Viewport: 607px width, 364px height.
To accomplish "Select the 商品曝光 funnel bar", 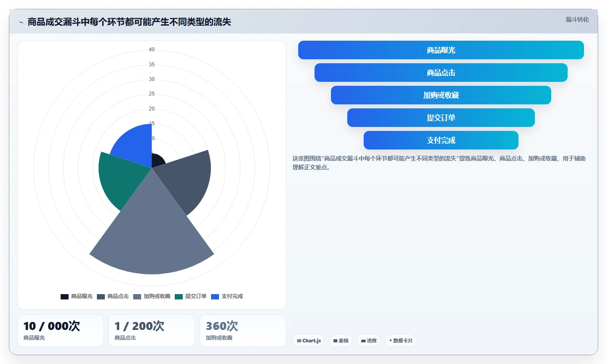I will (441, 50).
